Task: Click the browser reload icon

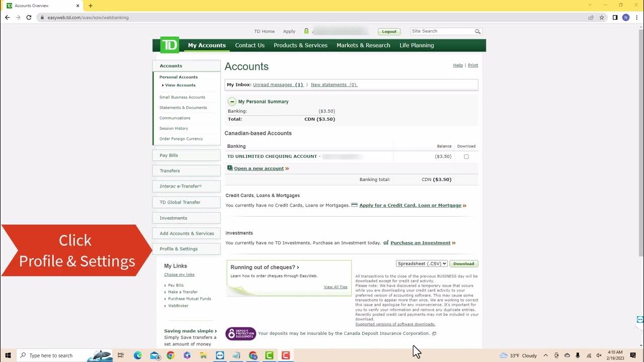Action: [x=29, y=17]
